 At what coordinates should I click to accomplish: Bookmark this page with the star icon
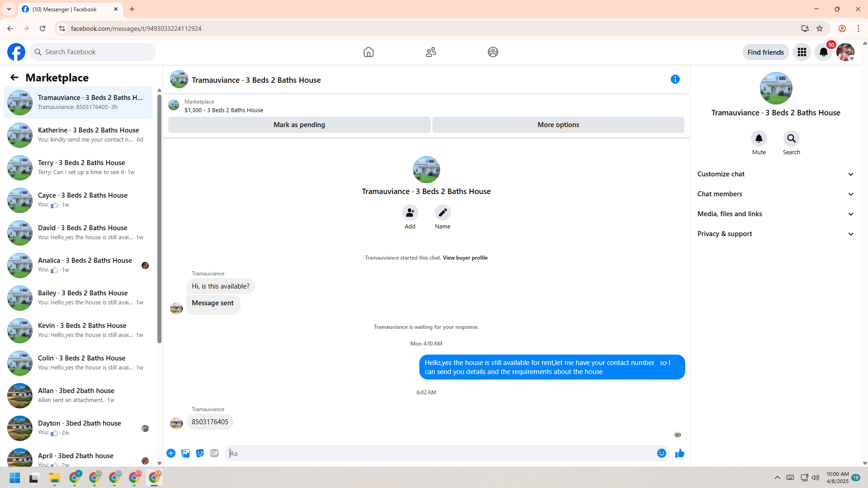click(x=820, y=28)
